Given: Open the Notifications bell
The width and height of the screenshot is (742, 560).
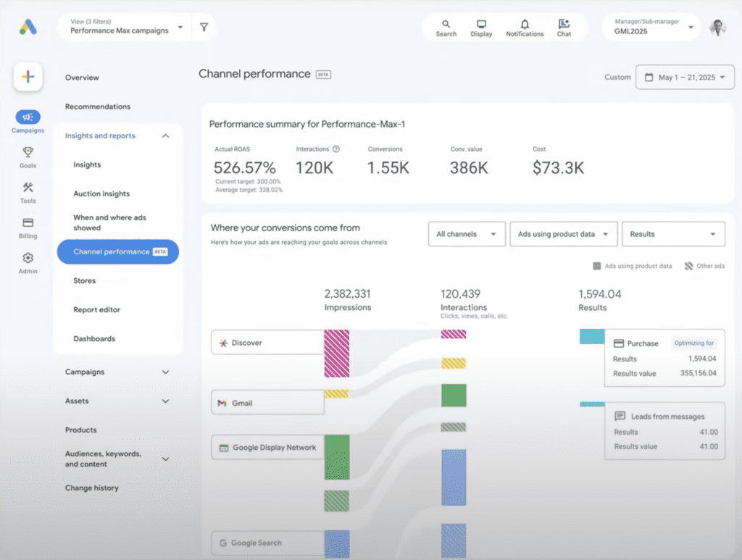Looking at the screenshot, I should (525, 28).
